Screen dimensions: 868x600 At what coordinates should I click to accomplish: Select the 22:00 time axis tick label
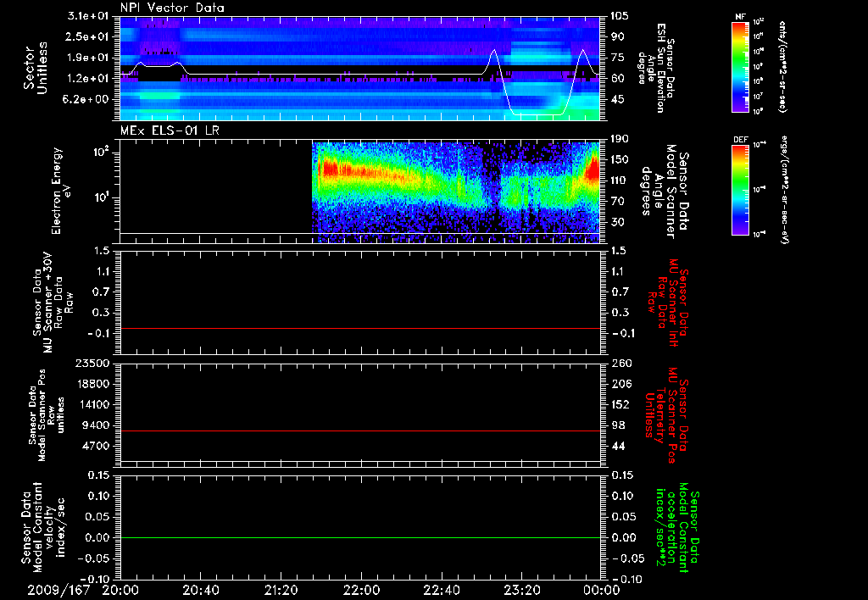click(362, 590)
